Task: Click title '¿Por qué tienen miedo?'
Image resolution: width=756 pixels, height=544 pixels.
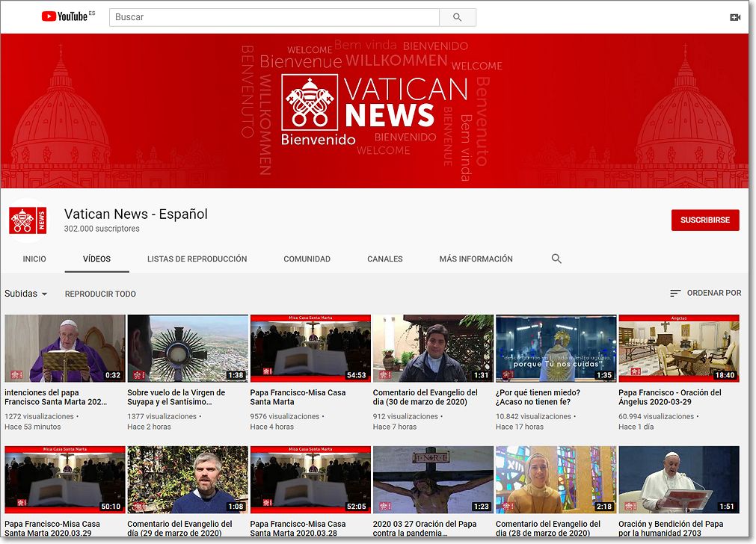Action: click(538, 397)
